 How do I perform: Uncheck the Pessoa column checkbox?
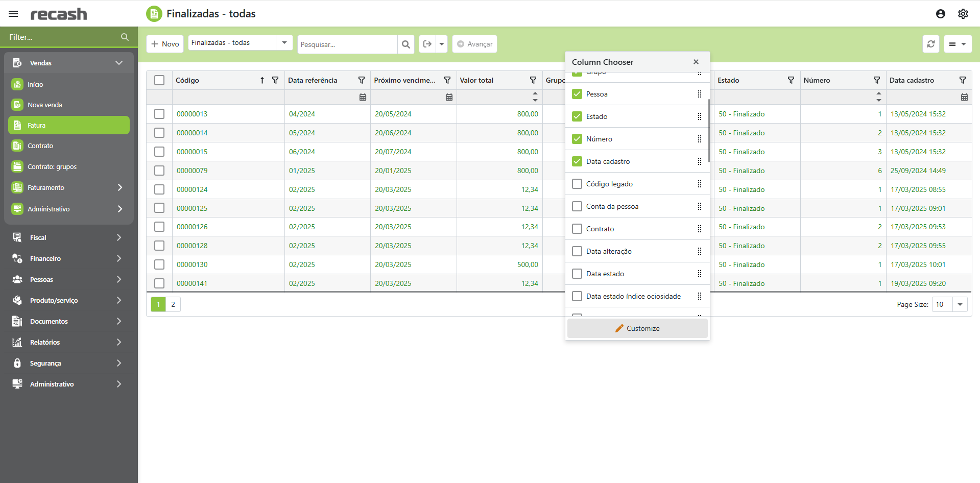click(577, 94)
